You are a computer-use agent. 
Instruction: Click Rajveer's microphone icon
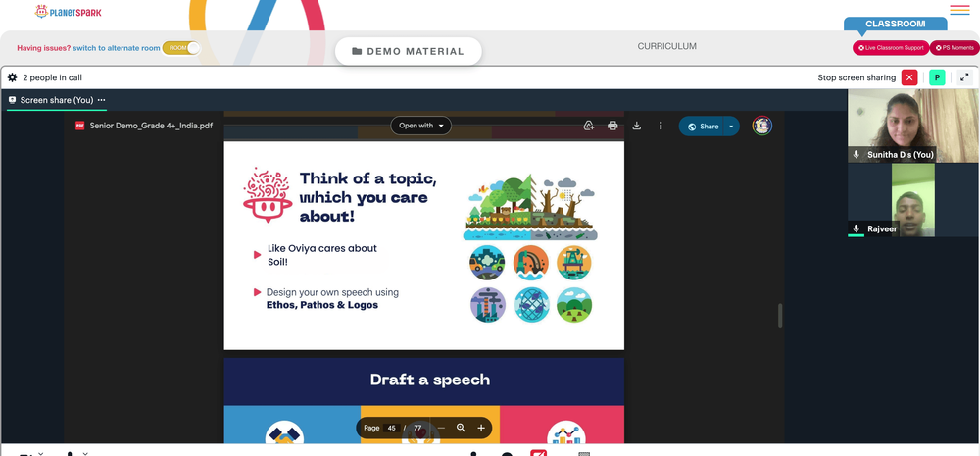point(857,228)
